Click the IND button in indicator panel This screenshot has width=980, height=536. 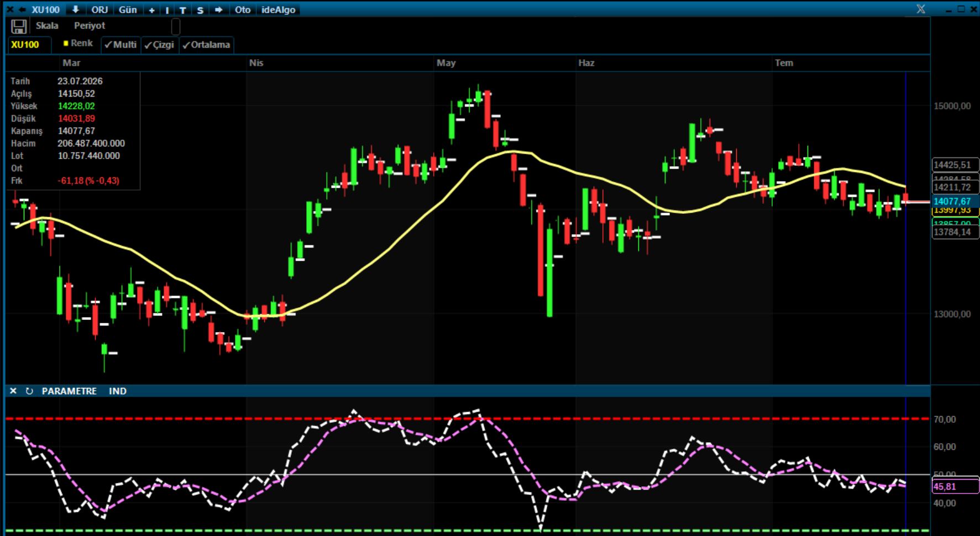118,391
